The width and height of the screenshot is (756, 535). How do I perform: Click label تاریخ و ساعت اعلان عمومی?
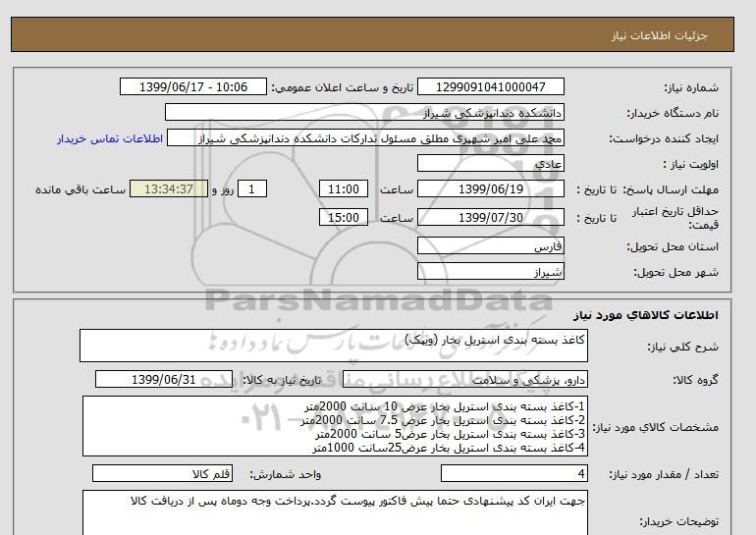pyautogui.click(x=343, y=87)
